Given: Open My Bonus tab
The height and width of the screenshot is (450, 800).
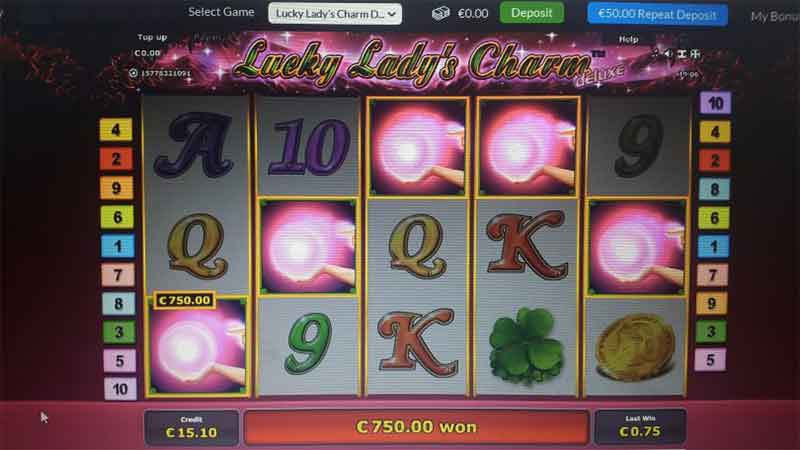Looking at the screenshot, I should (775, 16).
